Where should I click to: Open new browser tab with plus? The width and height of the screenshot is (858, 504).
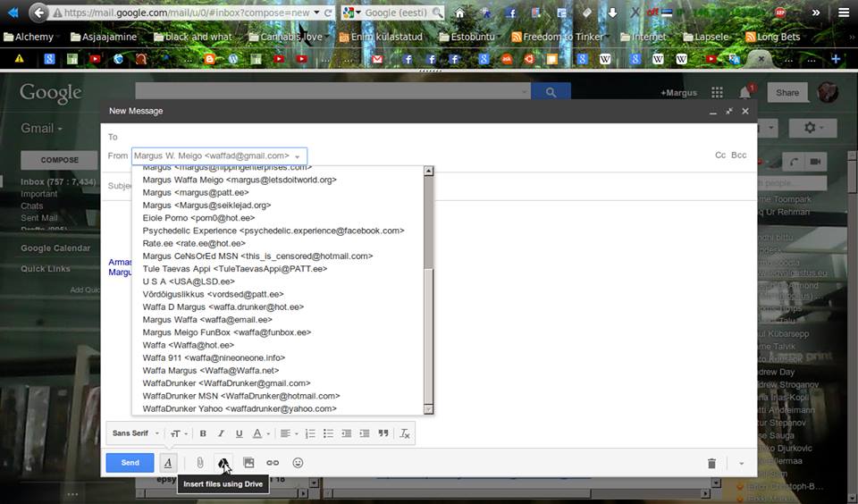click(836, 59)
